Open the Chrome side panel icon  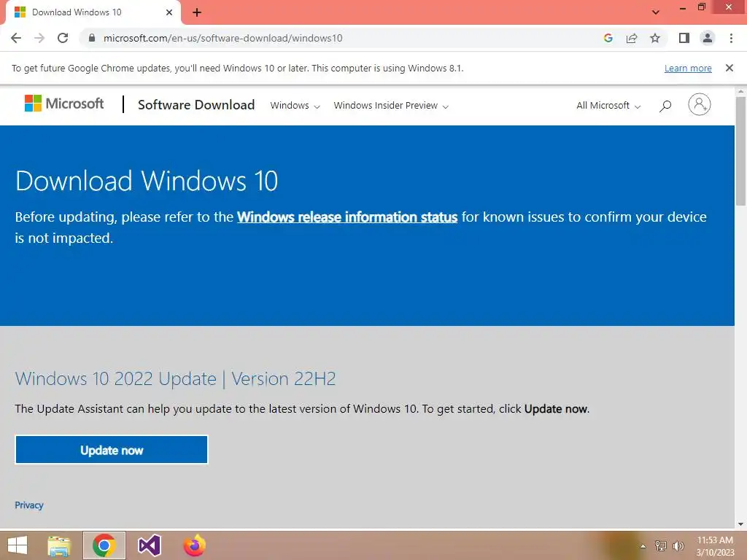(x=684, y=38)
